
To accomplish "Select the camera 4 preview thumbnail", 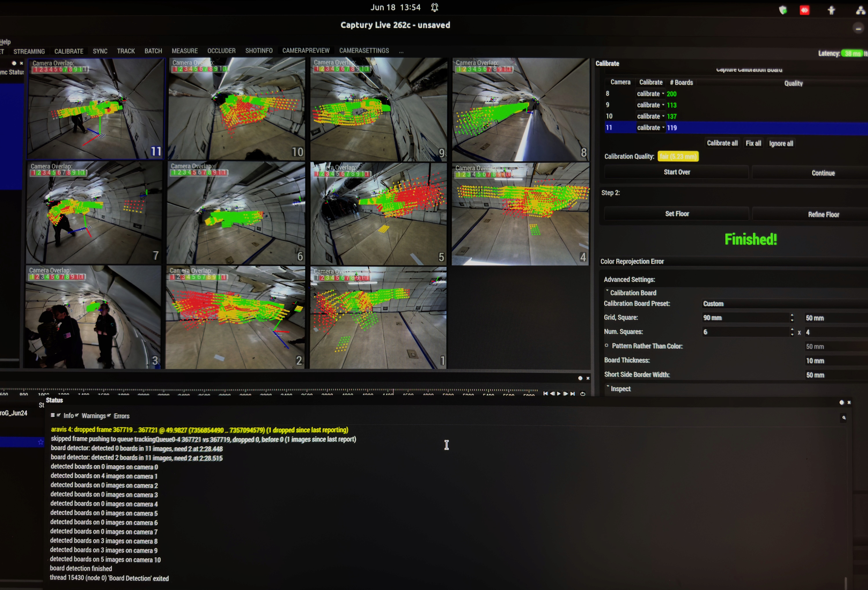I will (520, 214).
